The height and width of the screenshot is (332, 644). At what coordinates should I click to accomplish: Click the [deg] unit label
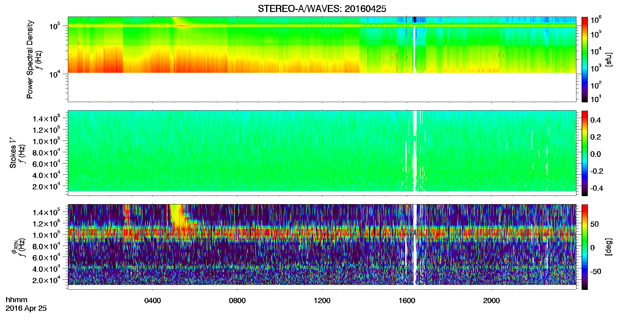[609, 247]
